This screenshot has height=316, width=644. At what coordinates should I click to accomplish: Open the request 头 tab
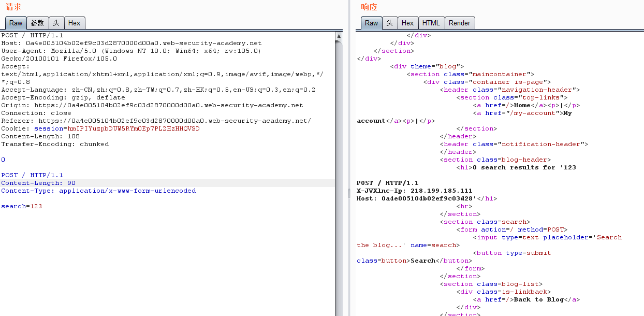56,23
